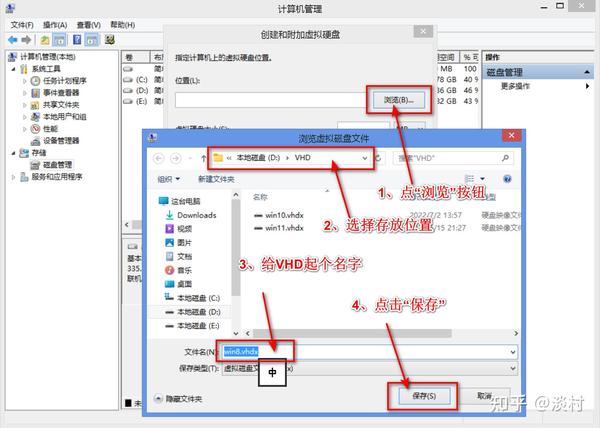Click the horizontal scrollbar in file list
Screen dimensions: 600x428
[352, 334]
